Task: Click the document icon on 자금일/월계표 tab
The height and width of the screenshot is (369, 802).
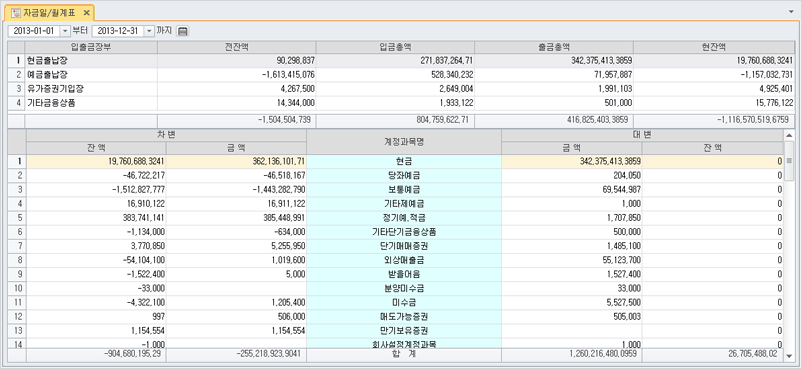Action: (16, 13)
